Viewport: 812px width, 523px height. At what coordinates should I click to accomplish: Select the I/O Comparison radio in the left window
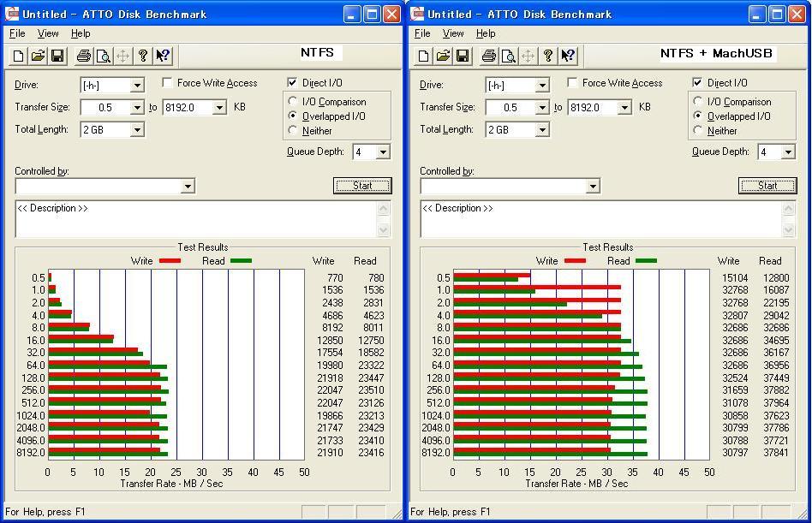294,102
